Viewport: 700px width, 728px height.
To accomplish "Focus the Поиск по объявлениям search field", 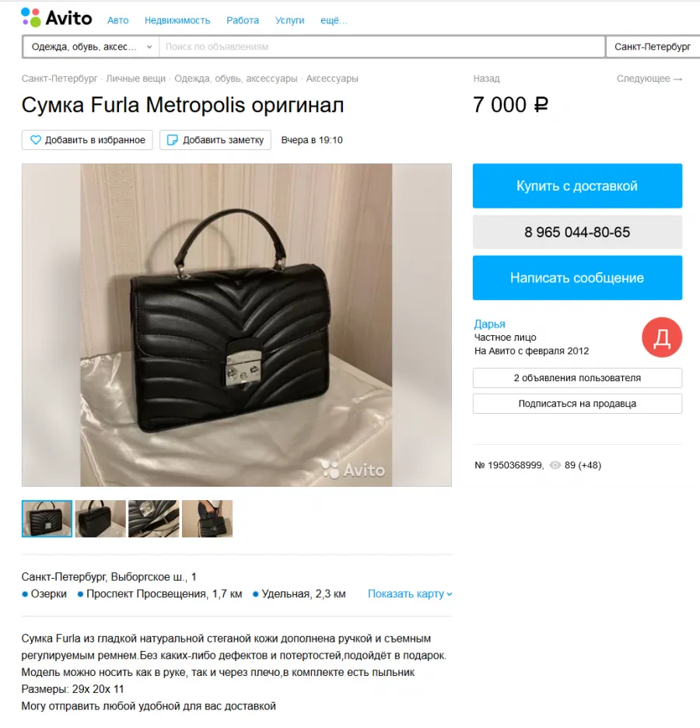I will pyautogui.click(x=382, y=47).
